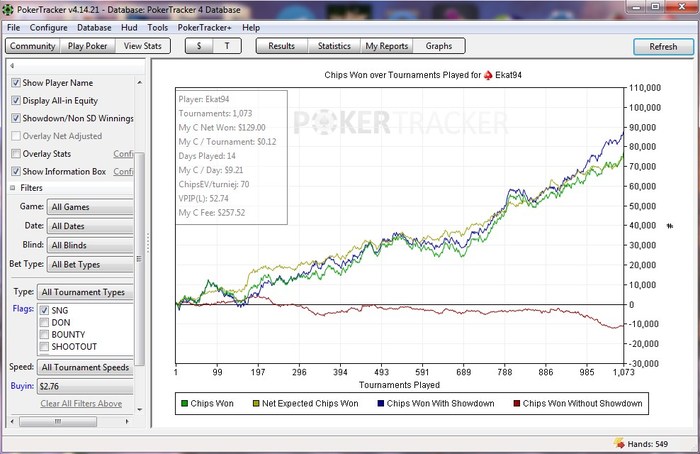Check the SHOOTOUT flag
Viewport: 700px width, 454px height.
(44, 346)
